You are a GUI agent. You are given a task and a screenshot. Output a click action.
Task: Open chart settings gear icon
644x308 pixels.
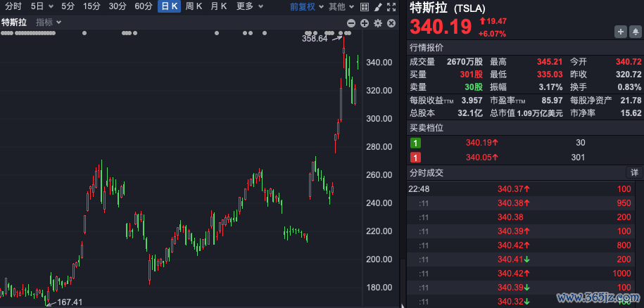click(x=378, y=23)
